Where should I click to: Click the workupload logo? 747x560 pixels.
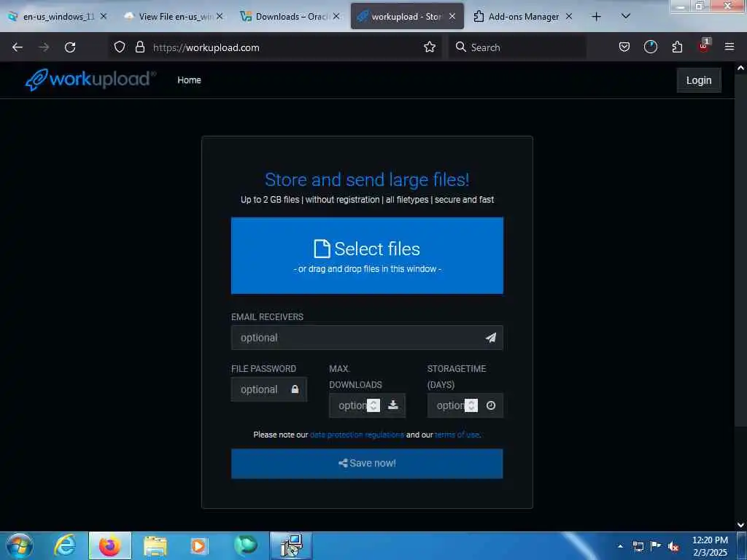tap(90, 79)
